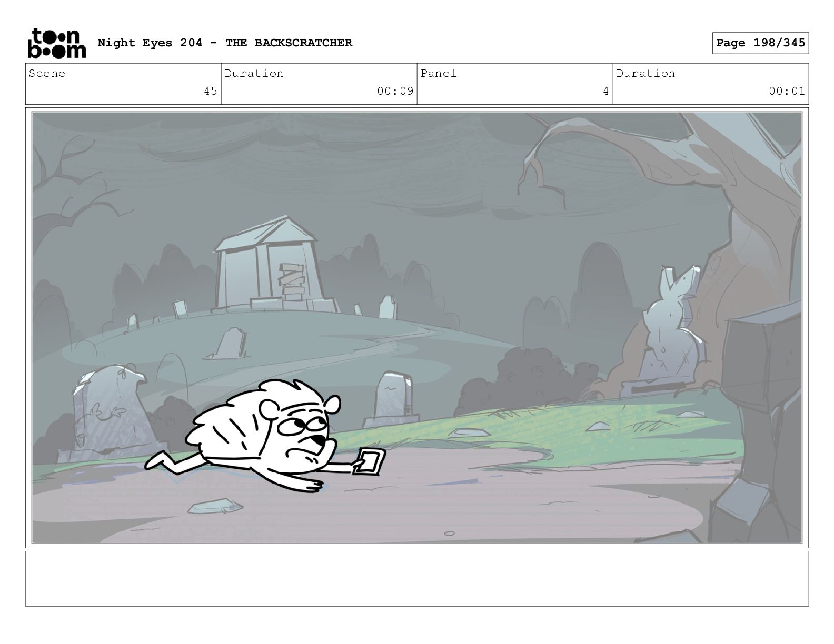This screenshot has width=834, height=644.
Task: Click the scene number 45
Action: click(211, 91)
